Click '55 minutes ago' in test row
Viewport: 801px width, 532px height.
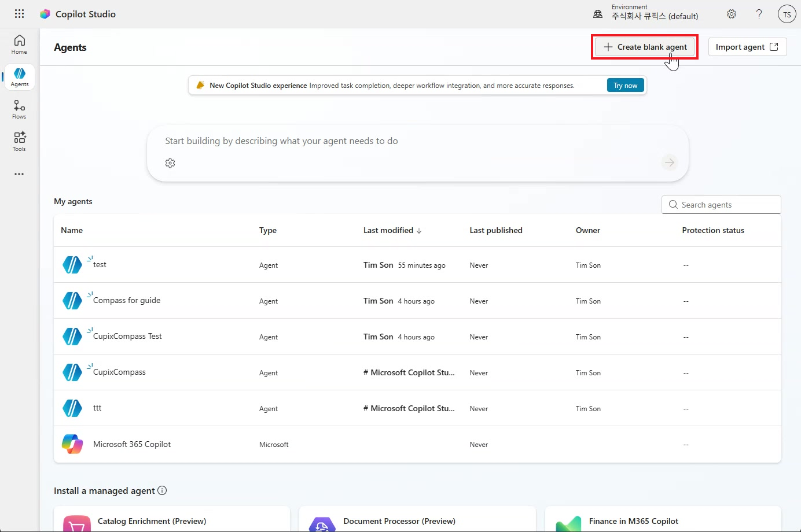(421, 265)
